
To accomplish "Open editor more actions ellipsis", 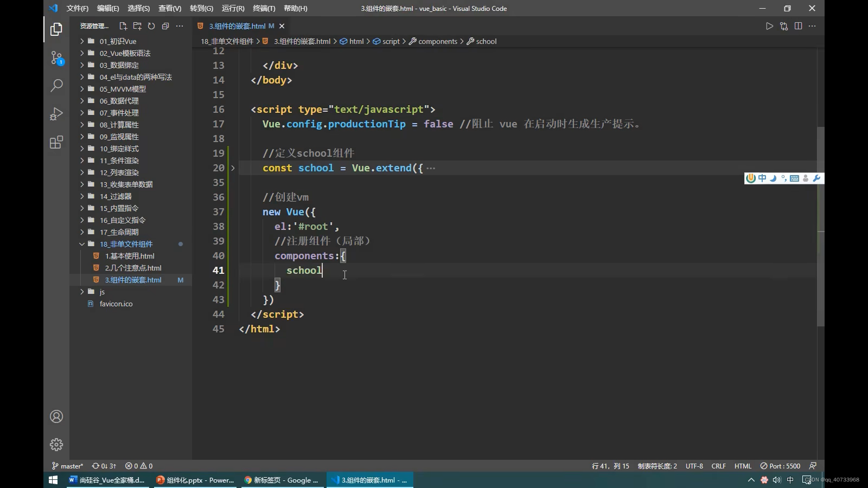I will [x=812, y=26].
